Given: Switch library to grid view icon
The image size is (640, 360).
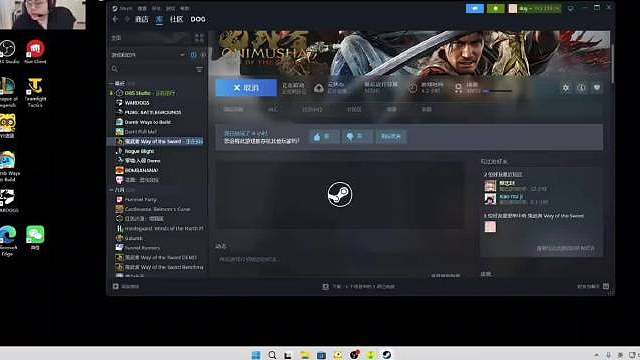Looking at the screenshot, I should pyautogui.click(x=199, y=38).
